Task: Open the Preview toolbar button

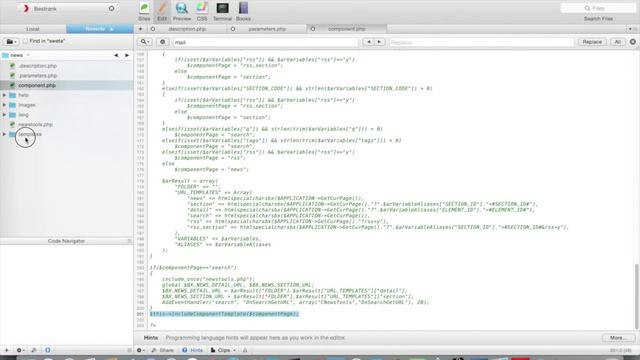Action: tap(182, 11)
